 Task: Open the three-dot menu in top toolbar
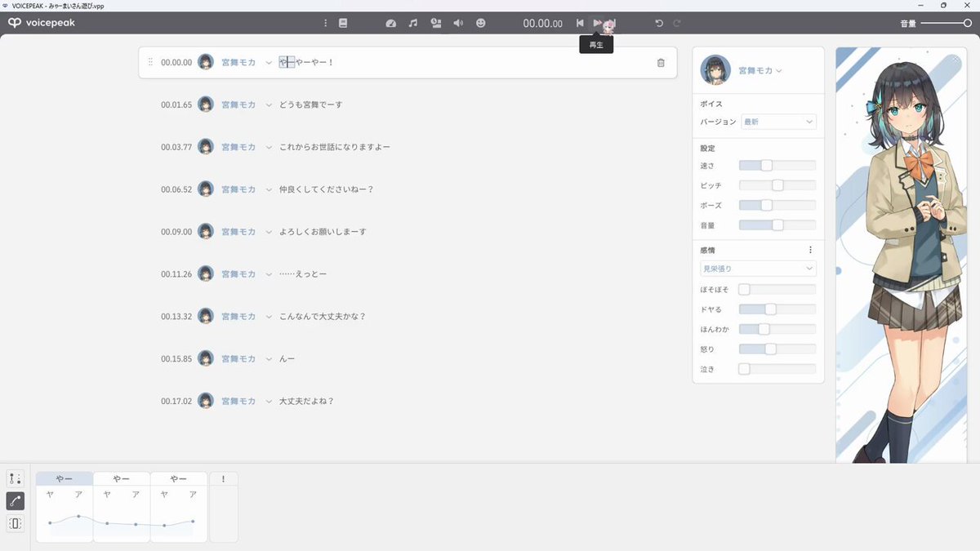[325, 23]
